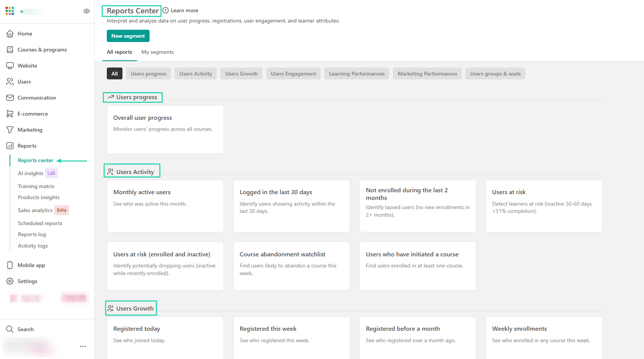Viewport: 644px width, 359px height.
Task: Click the Learn more link
Action: click(x=184, y=10)
